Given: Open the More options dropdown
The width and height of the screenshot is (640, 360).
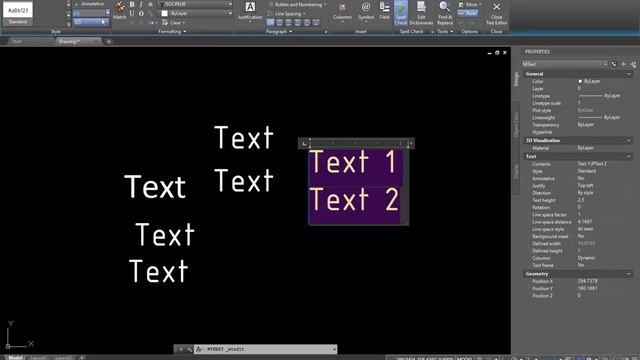Looking at the screenshot, I should 470,4.
